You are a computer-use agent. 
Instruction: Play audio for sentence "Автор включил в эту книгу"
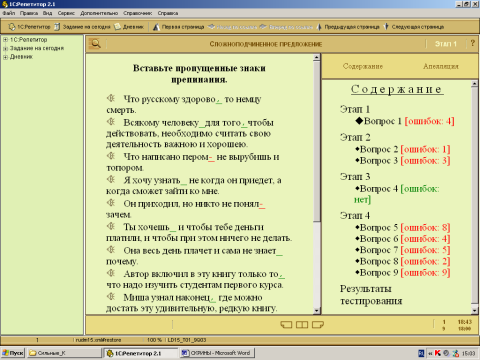coord(111,273)
